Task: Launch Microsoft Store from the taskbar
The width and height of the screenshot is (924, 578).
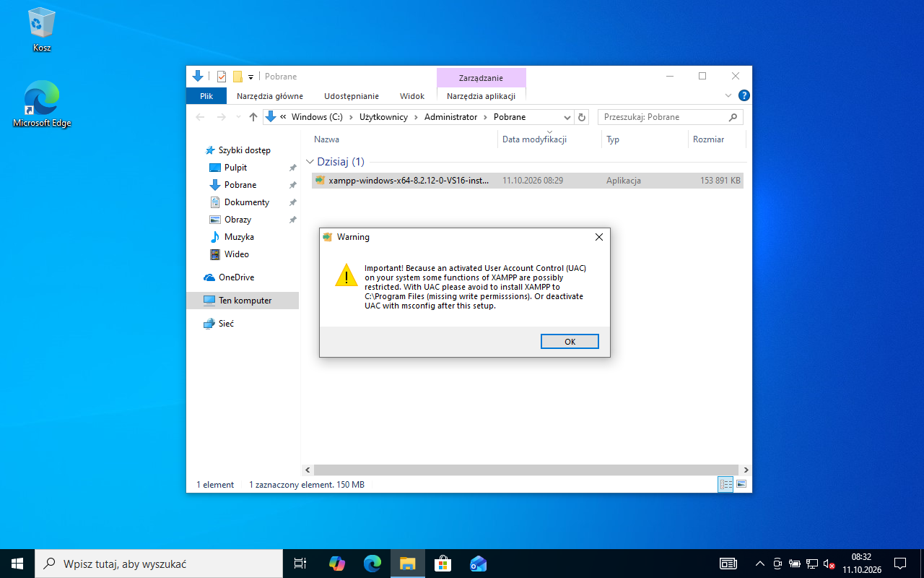Action: click(x=443, y=564)
